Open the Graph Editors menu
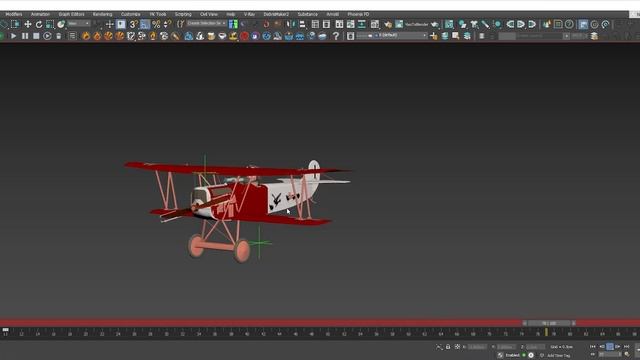The height and width of the screenshot is (360, 640). coord(71,14)
